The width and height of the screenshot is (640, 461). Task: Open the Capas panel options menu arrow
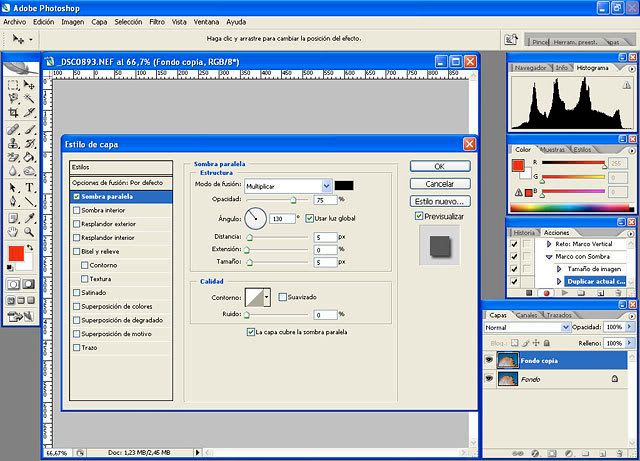tap(632, 316)
